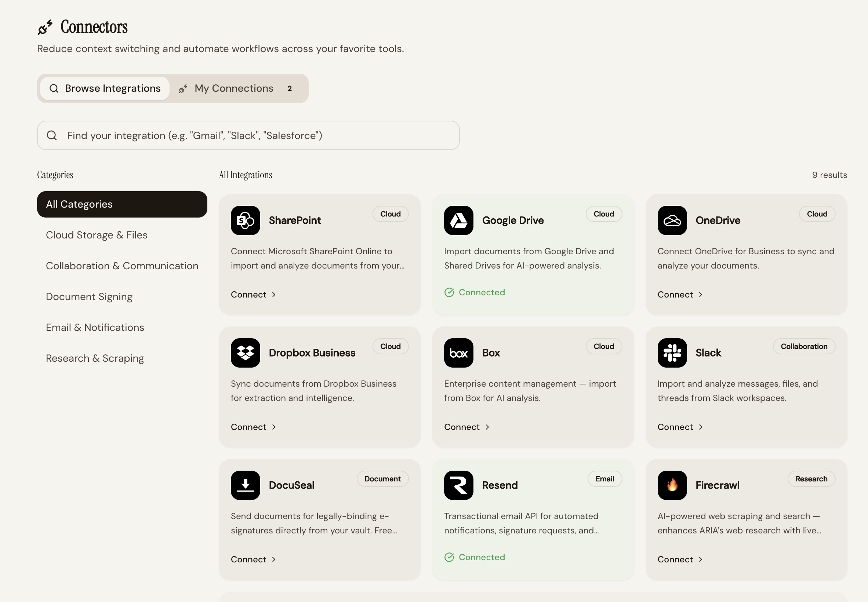Filter by Collaboration & Communication
This screenshot has height=602, width=868.
pyautogui.click(x=122, y=266)
